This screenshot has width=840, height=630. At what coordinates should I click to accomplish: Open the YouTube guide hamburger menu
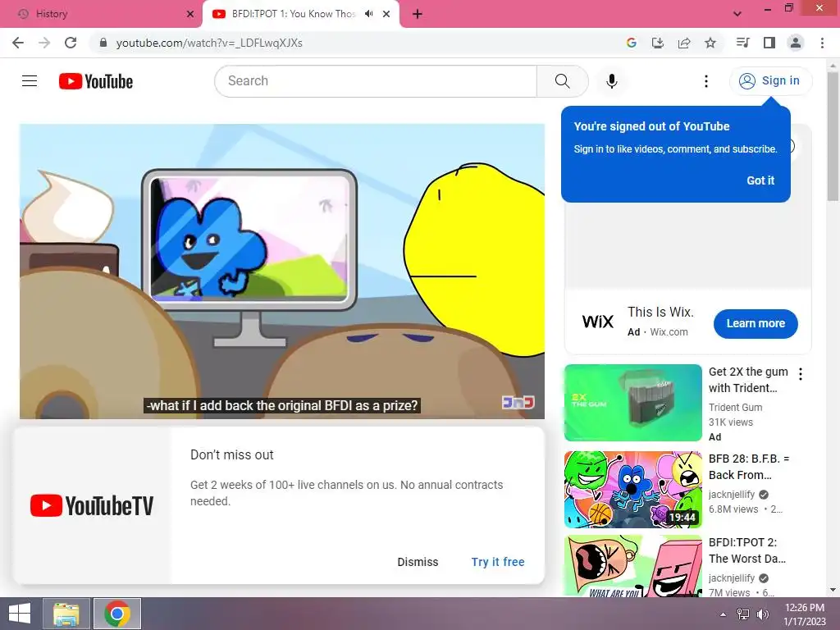[30, 81]
